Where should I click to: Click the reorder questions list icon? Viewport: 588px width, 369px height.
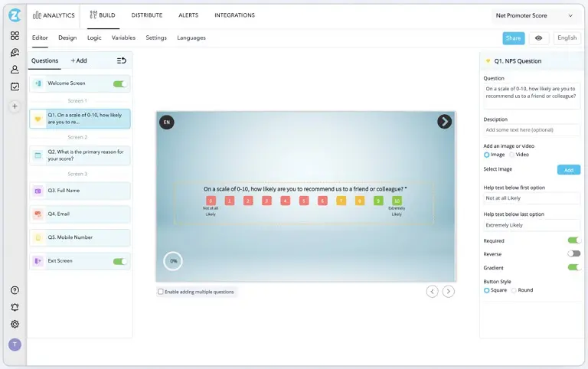click(122, 60)
